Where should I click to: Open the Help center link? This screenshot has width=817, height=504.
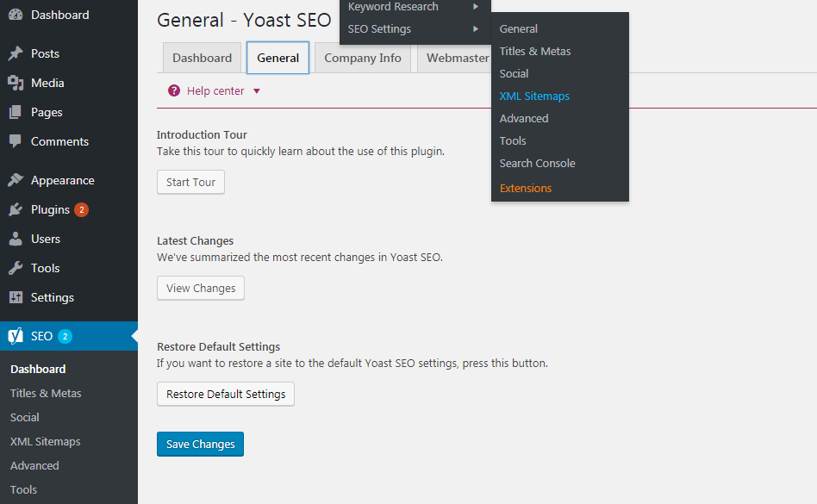pyautogui.click(x=215, y=91)
